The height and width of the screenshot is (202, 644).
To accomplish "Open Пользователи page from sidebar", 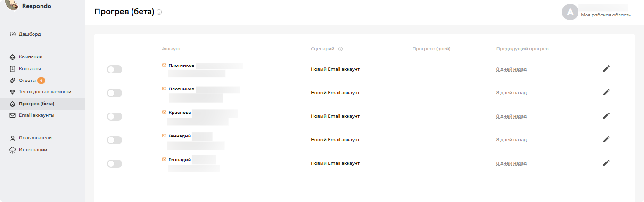I will click(35, 138).
